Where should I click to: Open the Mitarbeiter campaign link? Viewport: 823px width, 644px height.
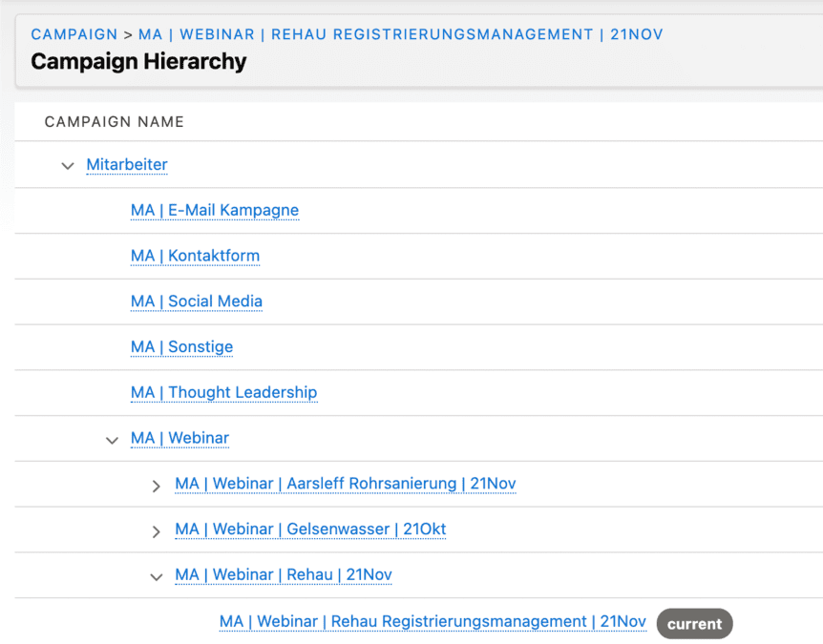click(127, 164)
